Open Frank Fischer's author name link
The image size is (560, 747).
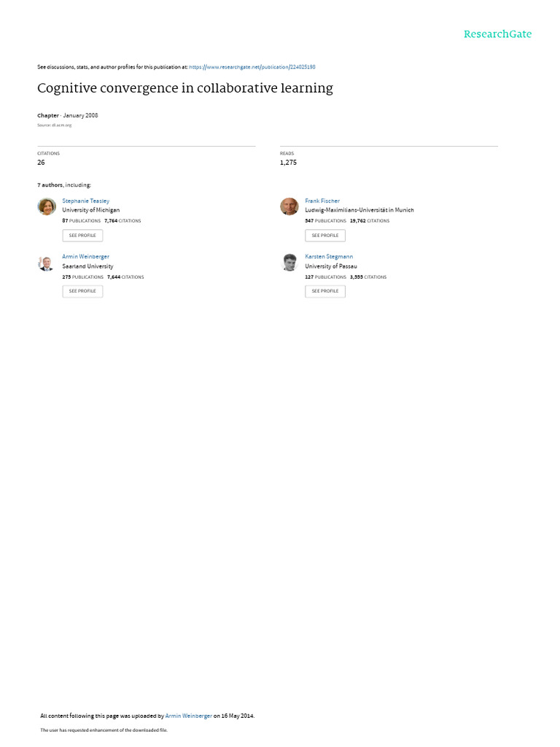click(322, 201)
